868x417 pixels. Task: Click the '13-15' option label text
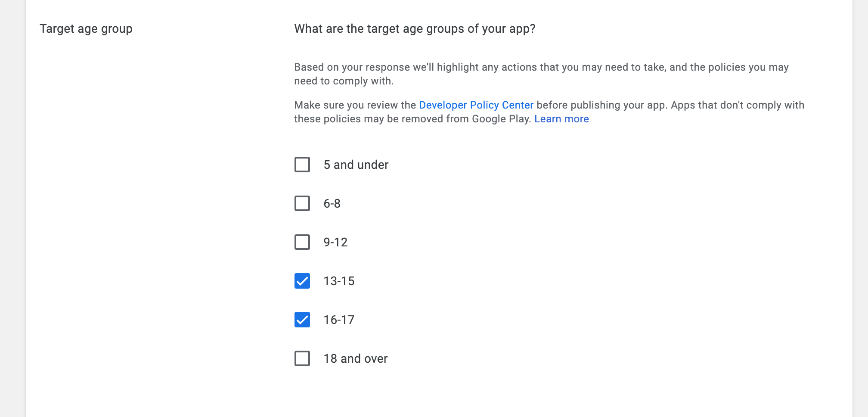point(339,281)
